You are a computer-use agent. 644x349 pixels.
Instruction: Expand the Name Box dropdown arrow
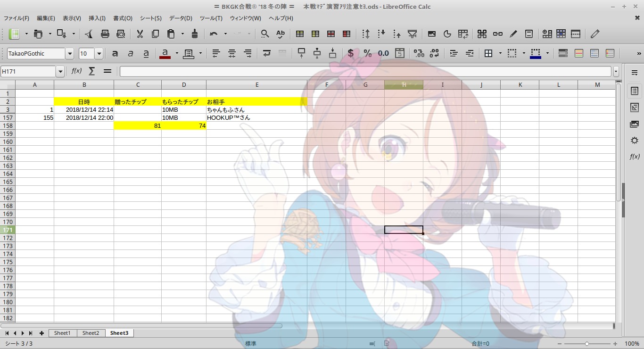(x=60, y=72)
